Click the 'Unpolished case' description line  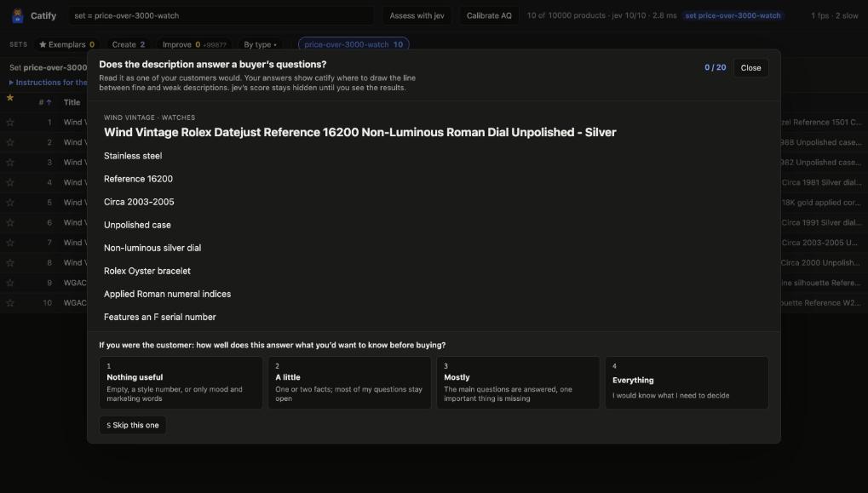[137, 225]
